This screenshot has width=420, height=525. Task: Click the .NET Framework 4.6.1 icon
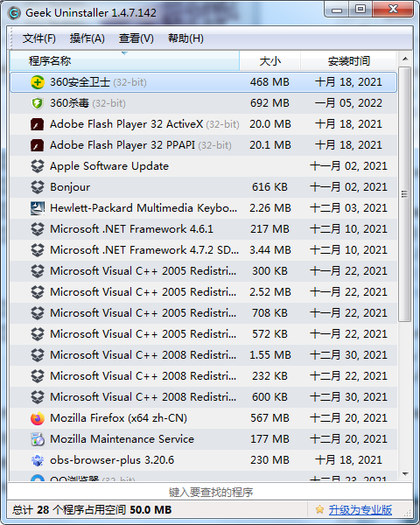coord(38,229)
